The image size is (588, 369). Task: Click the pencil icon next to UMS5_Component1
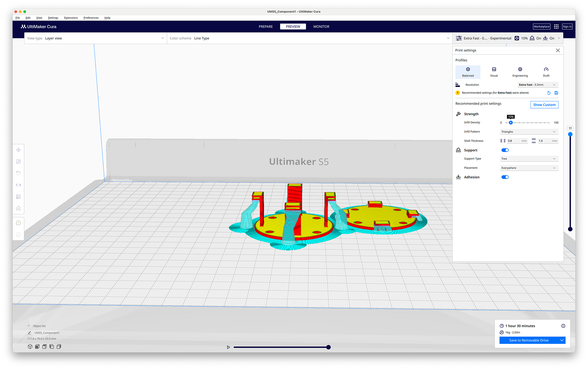tap(29, 333)
